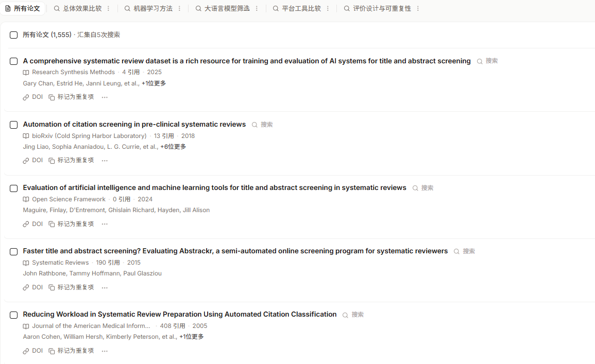Click the '汇集自5次搜索' summary text
595x364 pixels.
pyautogui.click(x=99, y=35)
